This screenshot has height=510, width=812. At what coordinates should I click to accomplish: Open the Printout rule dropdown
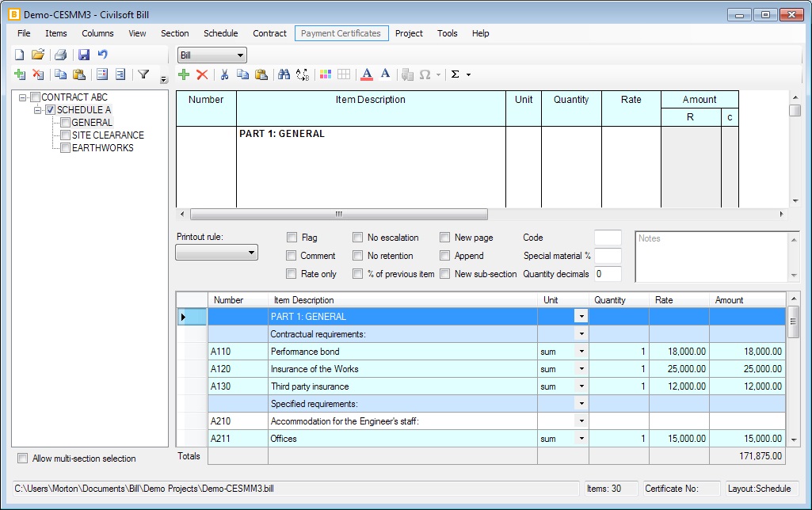[250, 252]
